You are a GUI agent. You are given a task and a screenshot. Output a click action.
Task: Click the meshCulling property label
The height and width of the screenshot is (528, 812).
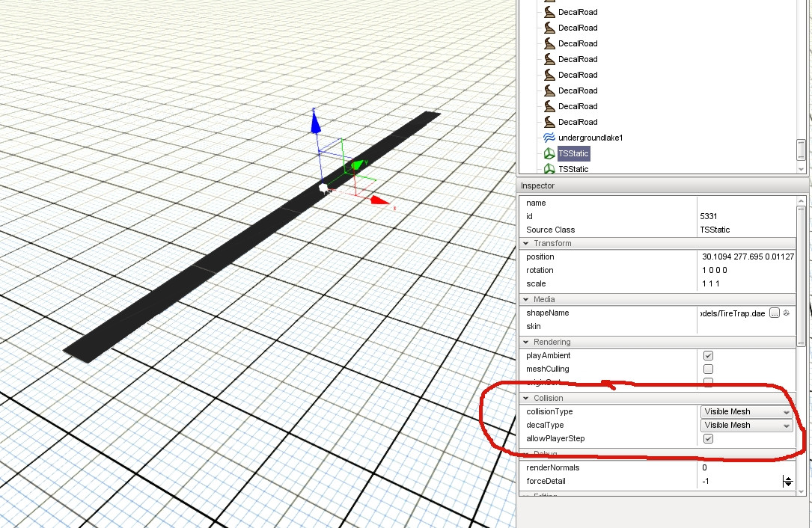547,369
